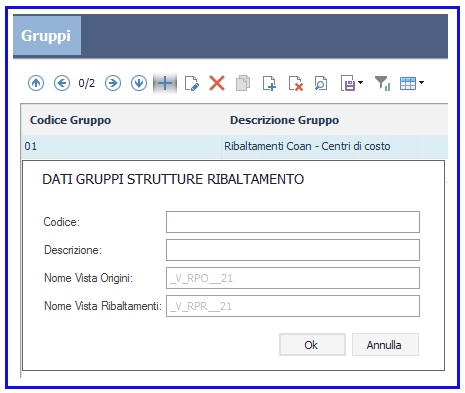
Task: Expand the grid layout dropdown arrow
Action: (421, 82)
